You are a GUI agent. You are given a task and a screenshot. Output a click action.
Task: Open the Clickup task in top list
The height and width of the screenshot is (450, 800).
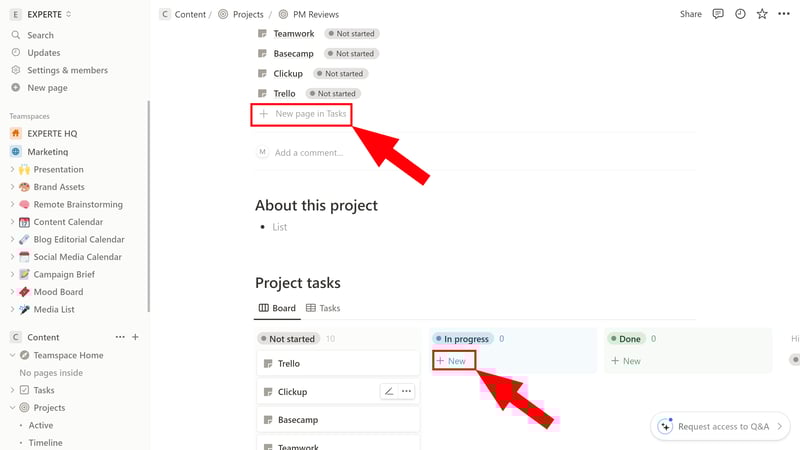(x=288, y=73)
